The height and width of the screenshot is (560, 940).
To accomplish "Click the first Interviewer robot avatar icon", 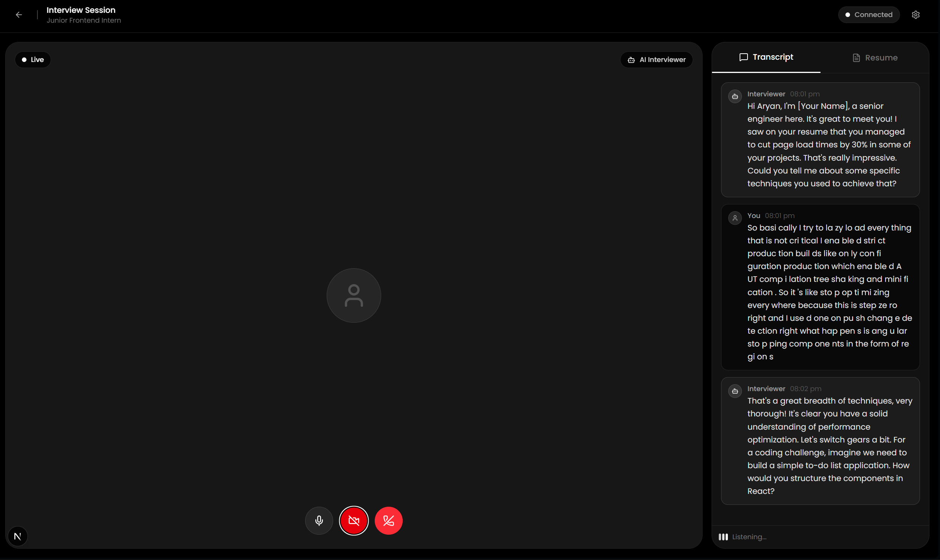I will pyautogui.click(x=735, y=96).
